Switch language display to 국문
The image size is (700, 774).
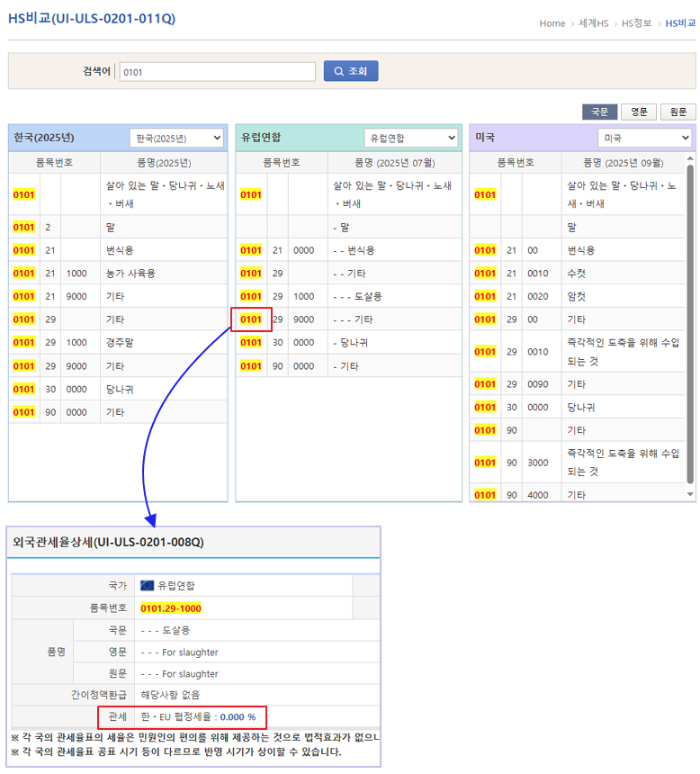pos(599,112)
